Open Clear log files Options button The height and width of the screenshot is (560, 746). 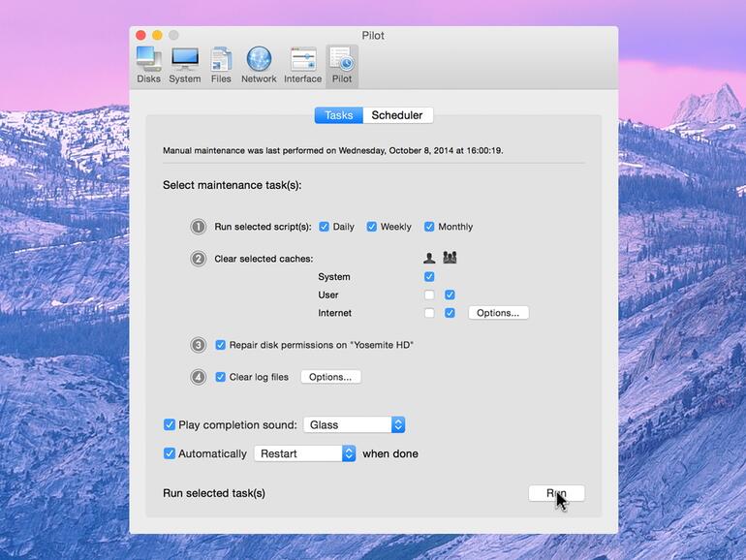(x=330, y=377)
